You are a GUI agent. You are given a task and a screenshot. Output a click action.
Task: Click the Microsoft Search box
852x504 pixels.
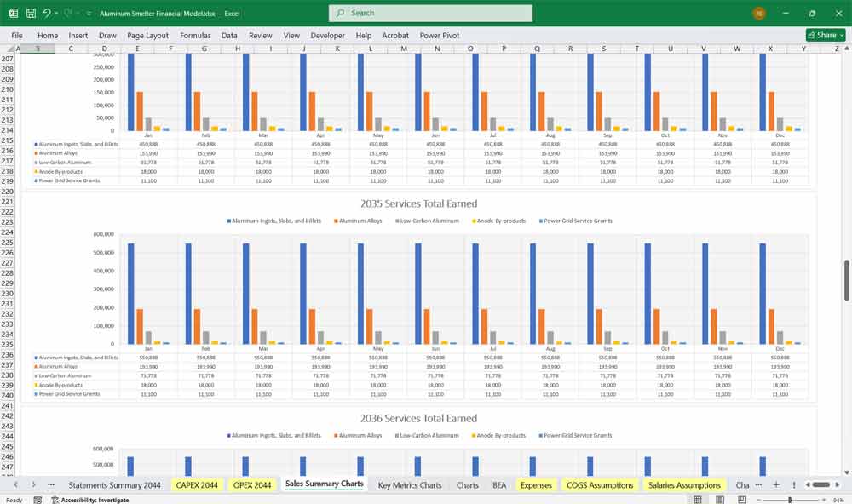(x=430, y=13)
